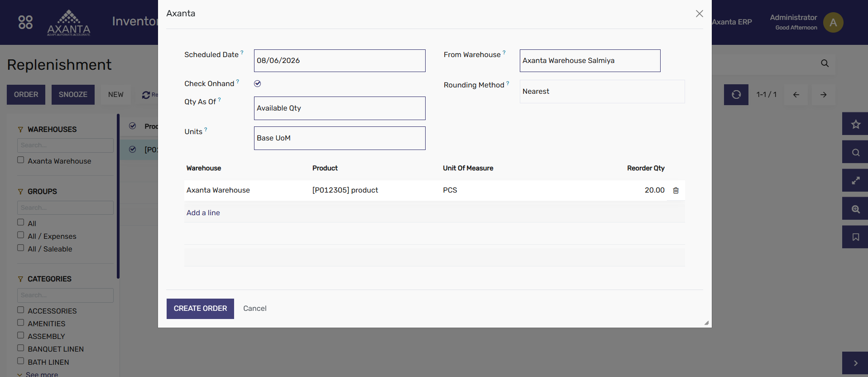The width and height of the screenshot is (868, 377).
Task: Close the Axanta dialog with X
Action: pyautogui.click(x=700, y=14)
